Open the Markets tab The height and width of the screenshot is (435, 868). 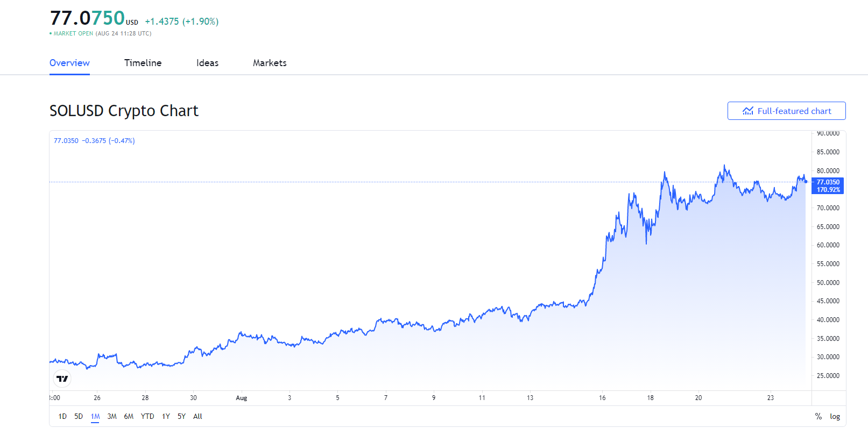[270, 63]
